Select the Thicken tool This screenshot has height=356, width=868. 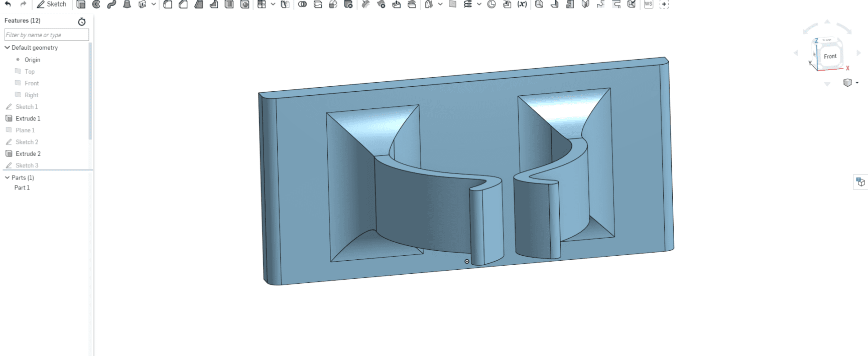click(143, 4)
